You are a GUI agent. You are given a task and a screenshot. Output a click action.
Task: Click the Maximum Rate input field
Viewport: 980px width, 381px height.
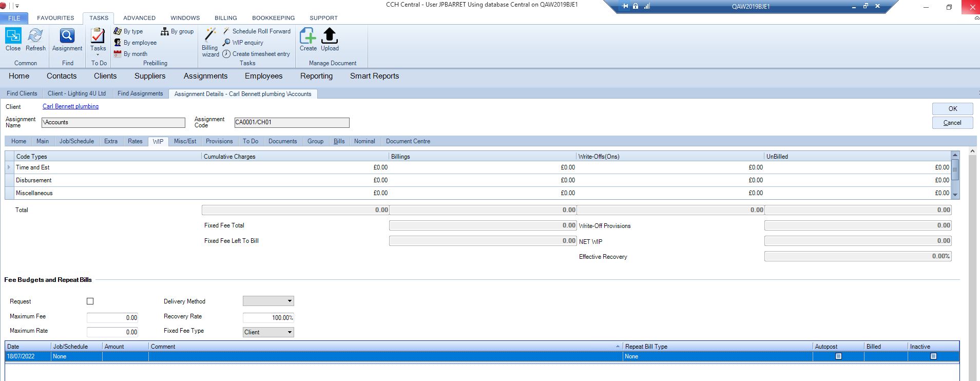(112, 332)
